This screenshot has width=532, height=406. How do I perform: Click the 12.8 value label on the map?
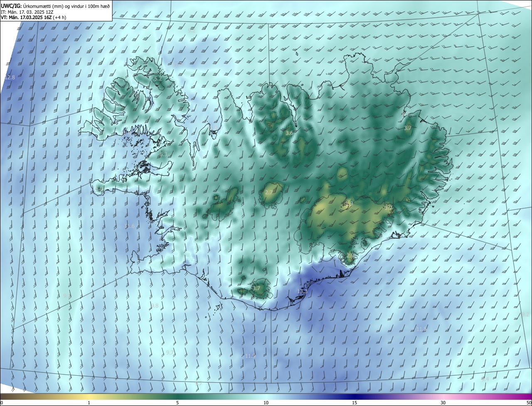click(x=10, y=78)
